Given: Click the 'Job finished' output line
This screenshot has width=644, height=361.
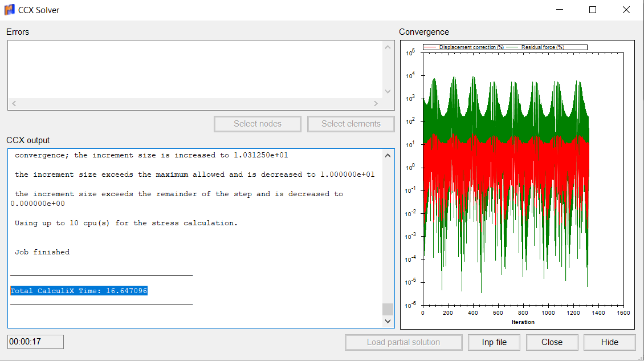Looking at the screenshot, I should click(x=42, y=252).
